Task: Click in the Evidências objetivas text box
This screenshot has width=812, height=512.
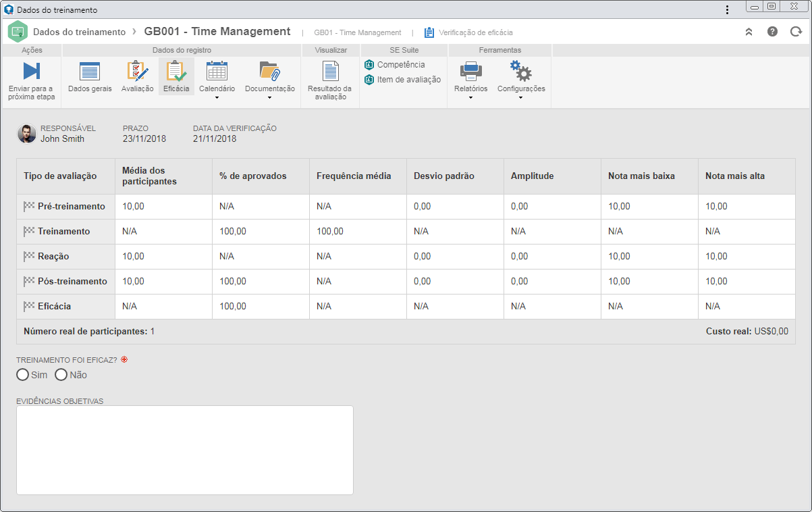Action: 185,450
